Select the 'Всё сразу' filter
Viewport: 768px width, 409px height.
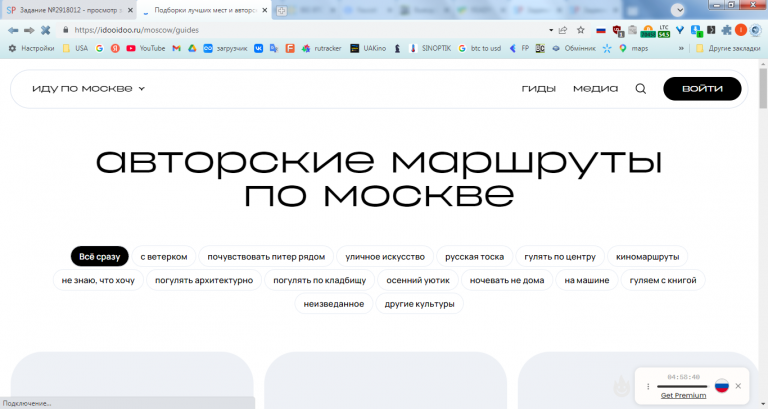pos(99,256)
